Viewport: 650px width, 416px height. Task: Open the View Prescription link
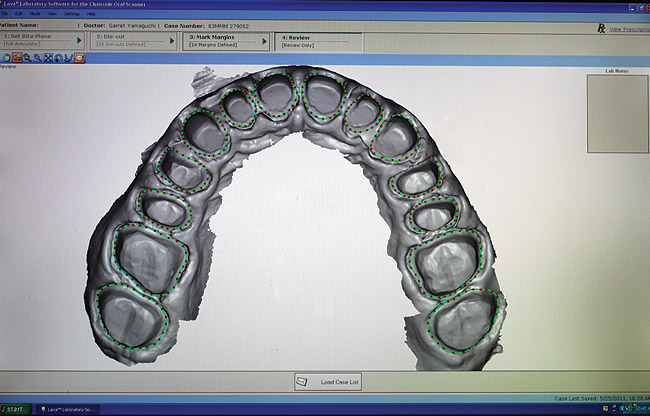click(x=628, y=30)
